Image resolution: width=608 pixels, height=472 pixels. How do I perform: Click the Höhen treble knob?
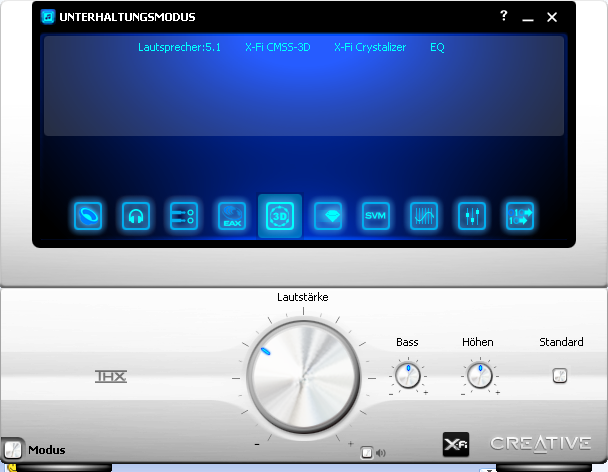click(480, 375)
